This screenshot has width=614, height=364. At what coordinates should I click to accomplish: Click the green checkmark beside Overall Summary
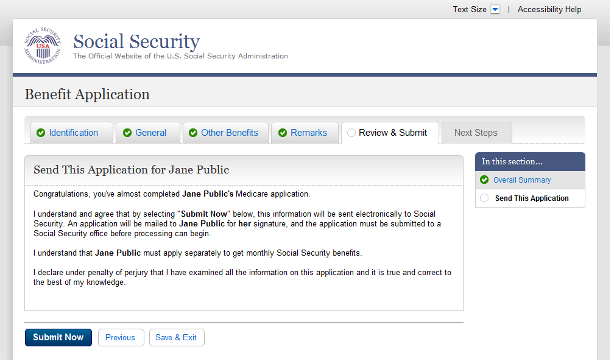tap(484, 180)
